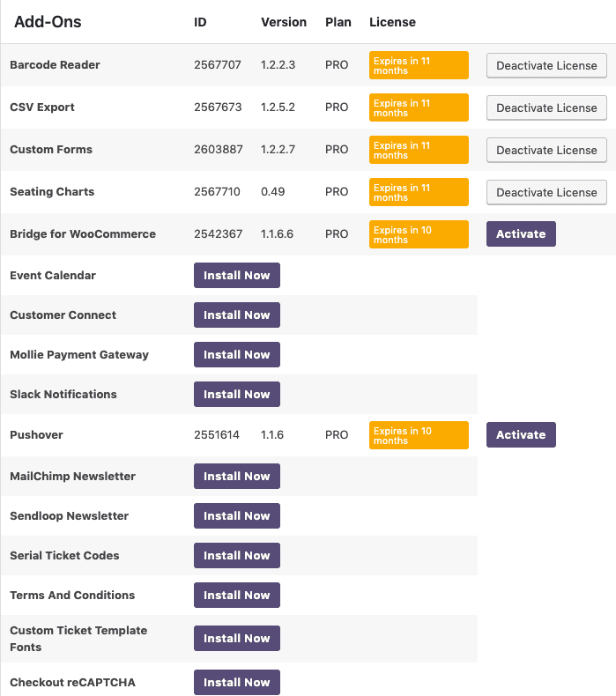Activate the Pushover add-on

(521, 434)
